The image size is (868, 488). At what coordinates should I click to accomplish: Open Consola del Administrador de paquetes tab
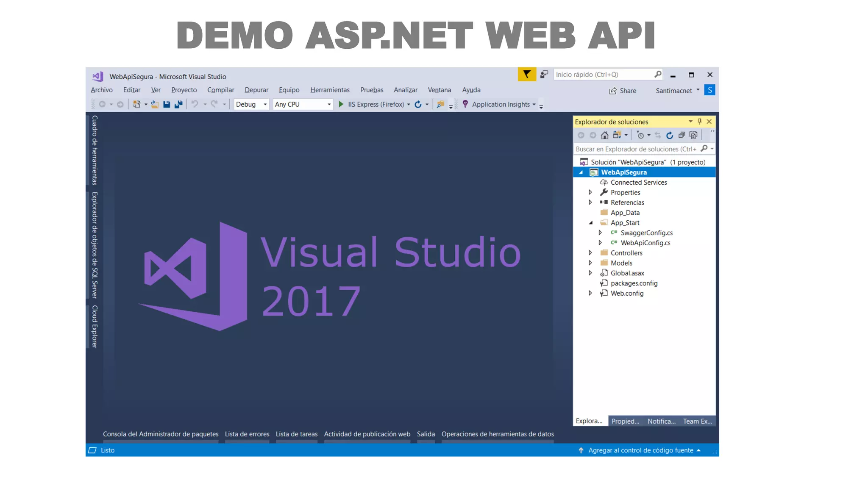161,434
